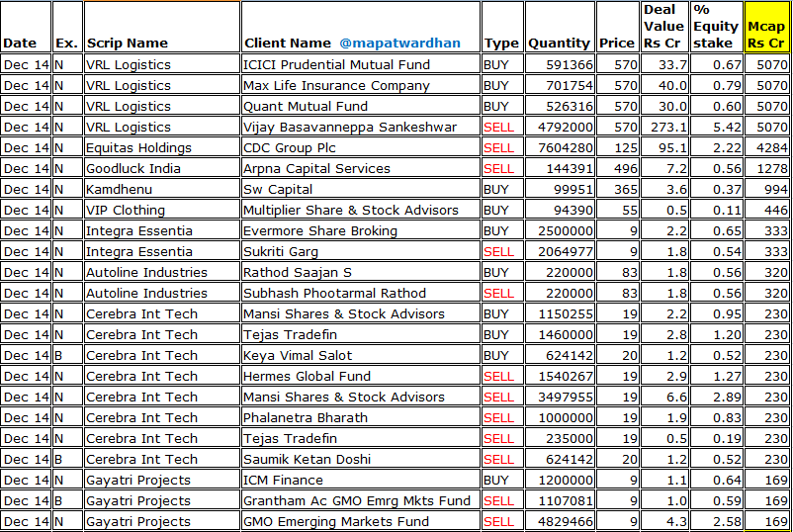
Task: Select the deal value 7.2 cell
Action: pyautogui.click(x=664, y=168)
